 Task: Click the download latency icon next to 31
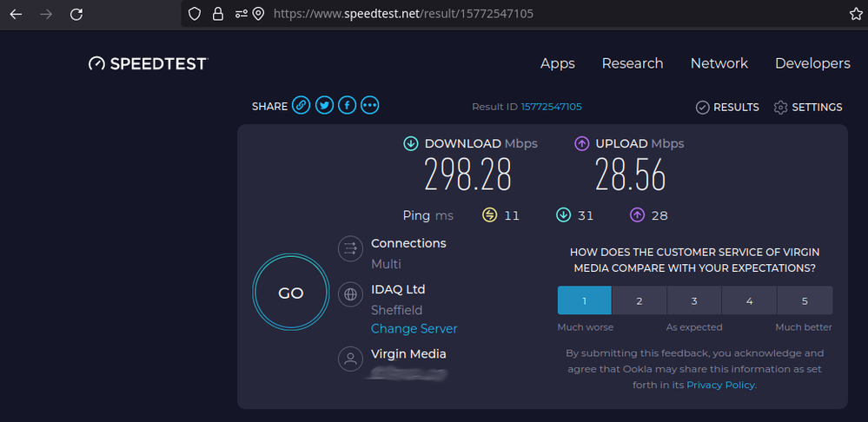[564, 215]
